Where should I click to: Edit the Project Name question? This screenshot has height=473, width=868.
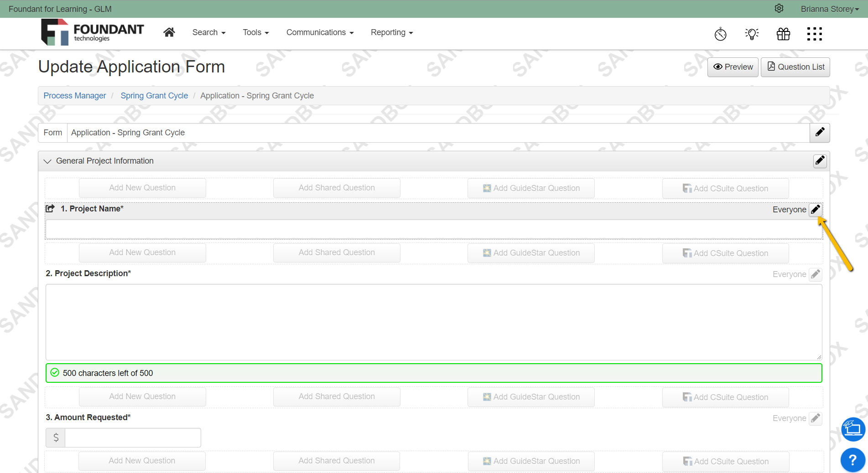tap(816, 210)
